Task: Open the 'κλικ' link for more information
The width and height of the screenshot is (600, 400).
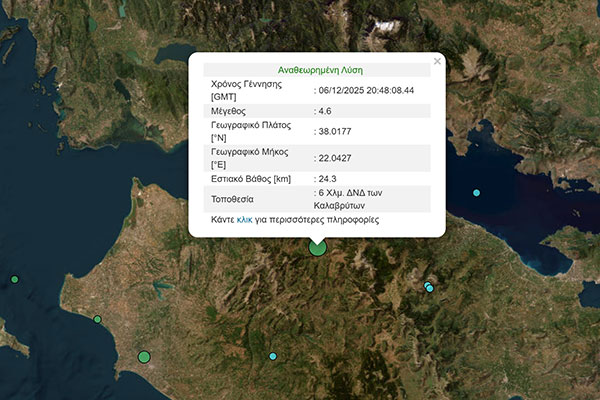Action: pos(245,219)
